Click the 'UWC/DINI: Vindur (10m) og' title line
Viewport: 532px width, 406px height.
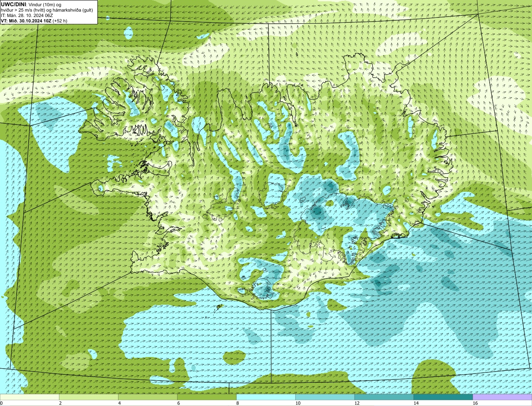pos(31,4)
